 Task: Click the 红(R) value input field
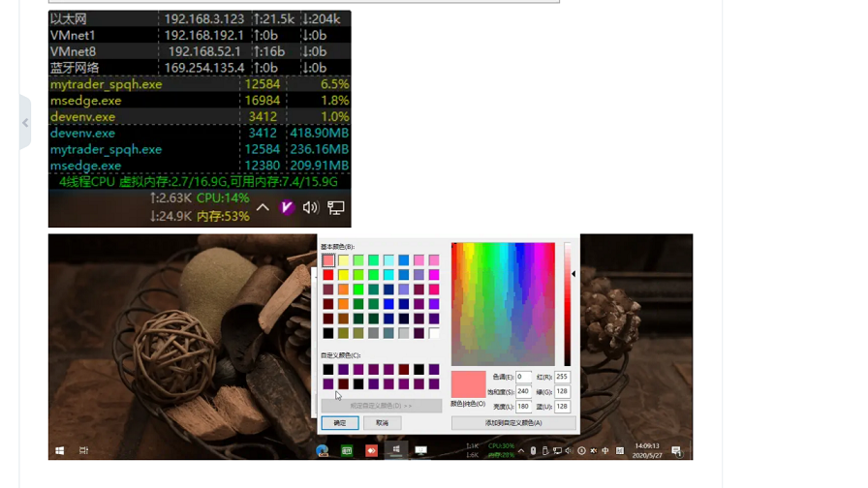(x=562, y=377)
